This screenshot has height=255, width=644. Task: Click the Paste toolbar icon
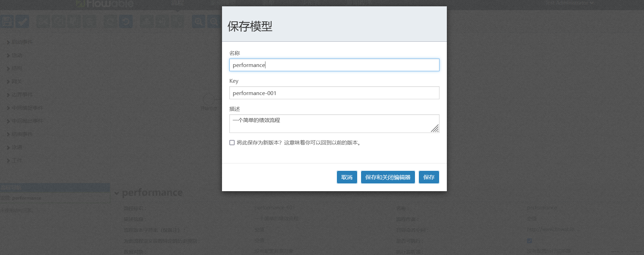point(74,21)
